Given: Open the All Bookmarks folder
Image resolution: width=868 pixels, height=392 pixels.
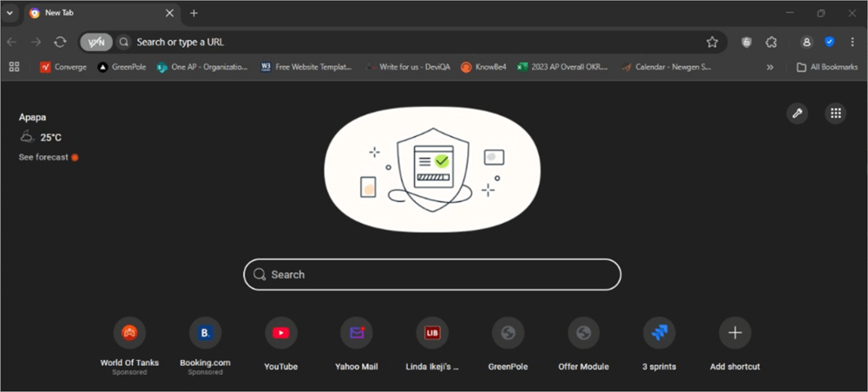Looking at the screenshot, I should tap(826, 67).
